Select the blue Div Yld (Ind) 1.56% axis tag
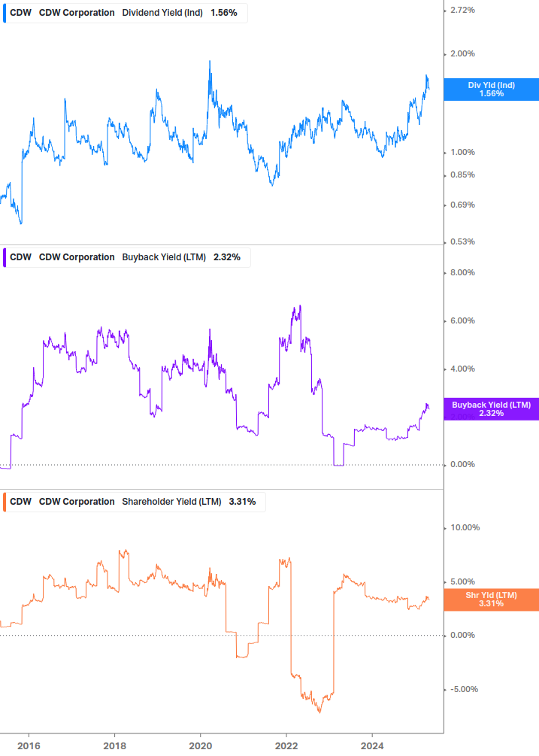The height and width of the screenshot is (756, 539). [492, 90]
